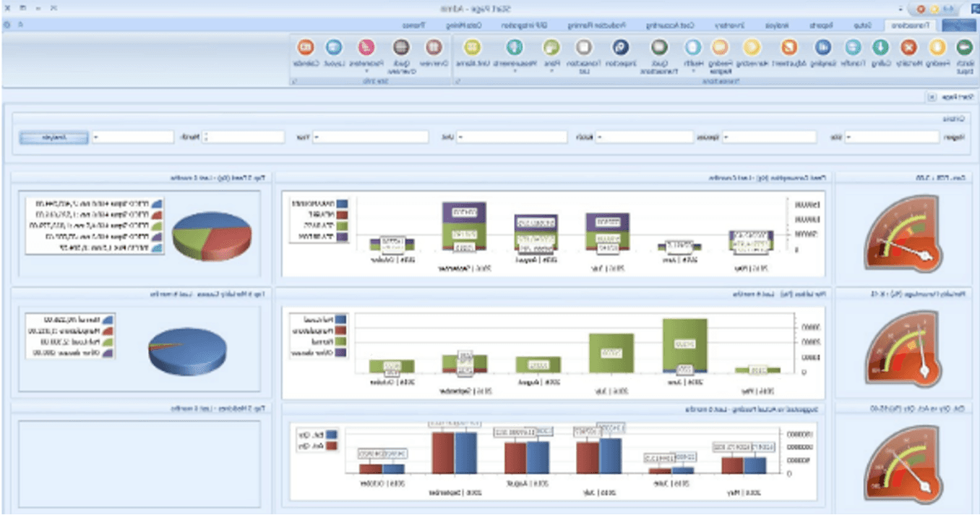This screenshot has width=980, height=515.
Task: Close the Start Page document tab
Action: click(932, 96)
